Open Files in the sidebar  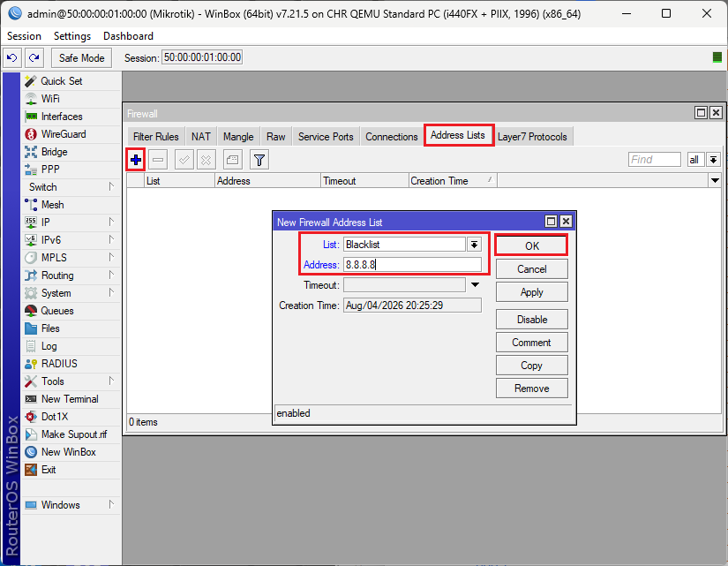point(72,328)
